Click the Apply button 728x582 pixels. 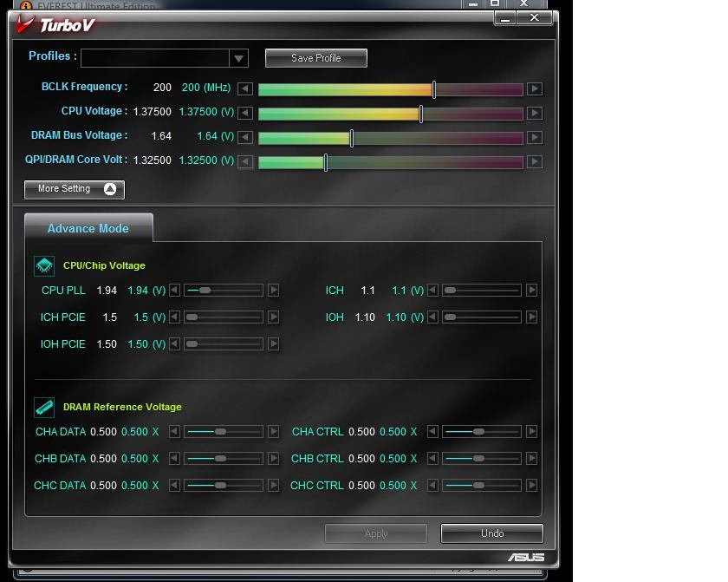[376, 533]
